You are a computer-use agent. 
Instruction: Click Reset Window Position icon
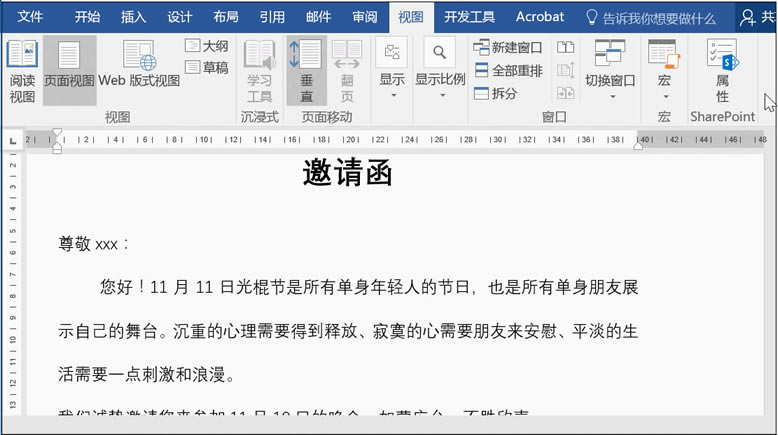click(565, 93)
